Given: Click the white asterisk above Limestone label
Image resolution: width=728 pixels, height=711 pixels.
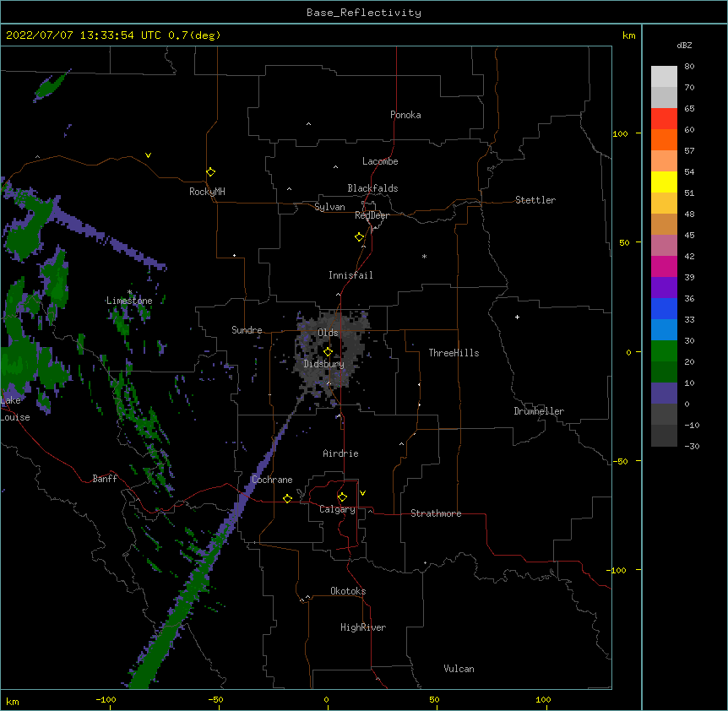Looking at the screenshot, I should (x=130, y=292).
